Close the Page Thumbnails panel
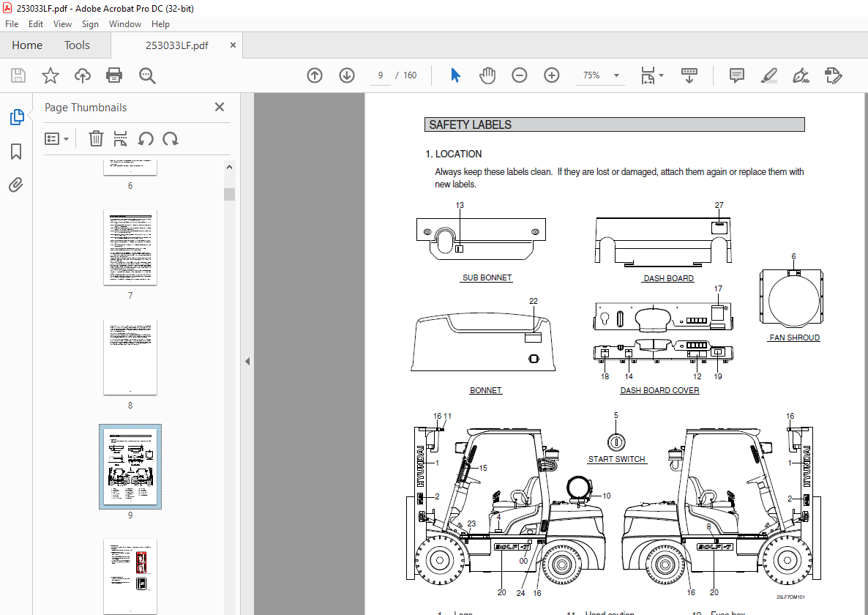Screen dimensions: 868x615 pos(220,108)
